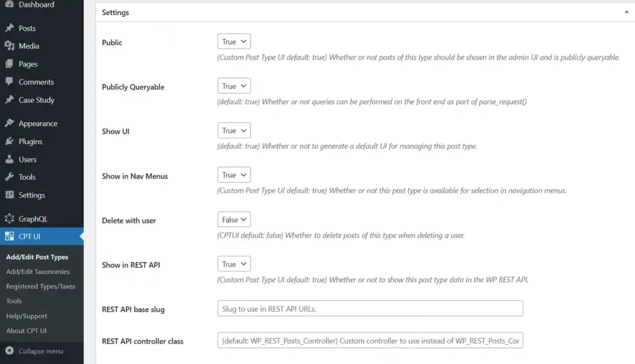Click the REST API base slug label
The height and width of the screenshot is (364, 635).
pyautogui.click(x=133, y=309)
